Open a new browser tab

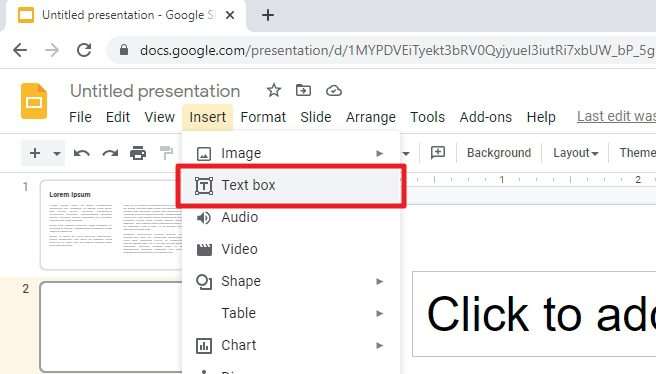tap(268, 15)
